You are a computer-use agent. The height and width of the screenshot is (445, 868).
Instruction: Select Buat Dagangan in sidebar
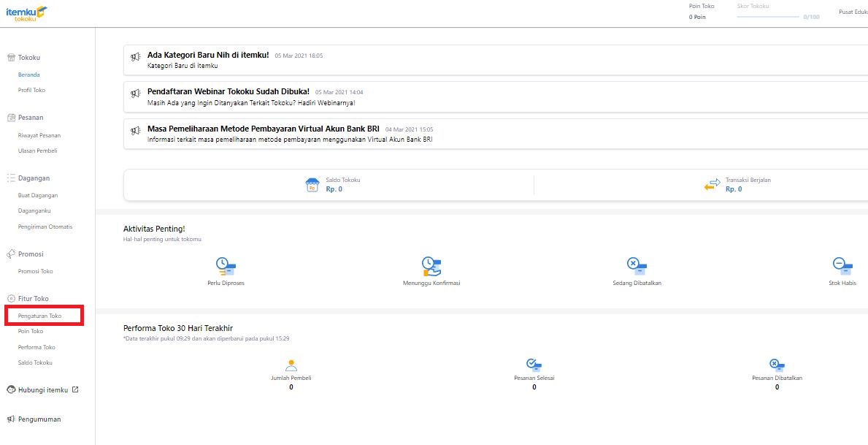click(38, 195)
